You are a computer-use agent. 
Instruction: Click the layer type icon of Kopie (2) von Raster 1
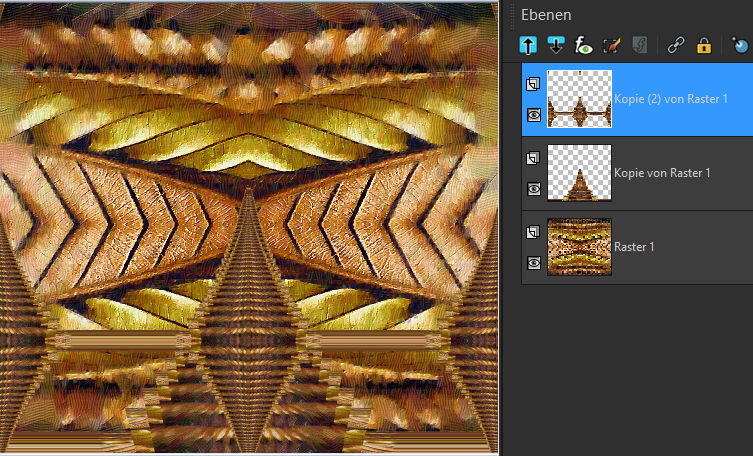(x=533, y=84)
